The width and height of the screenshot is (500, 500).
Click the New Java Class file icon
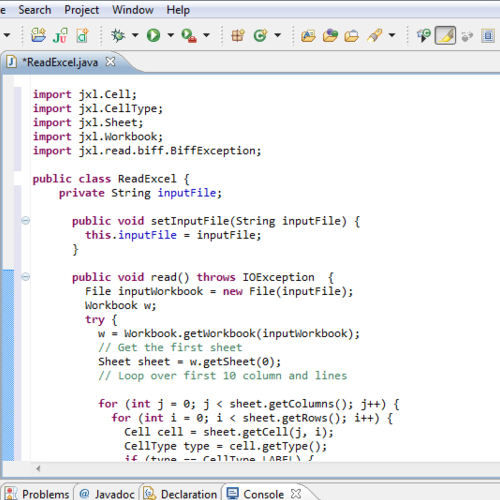click(82, 35)
